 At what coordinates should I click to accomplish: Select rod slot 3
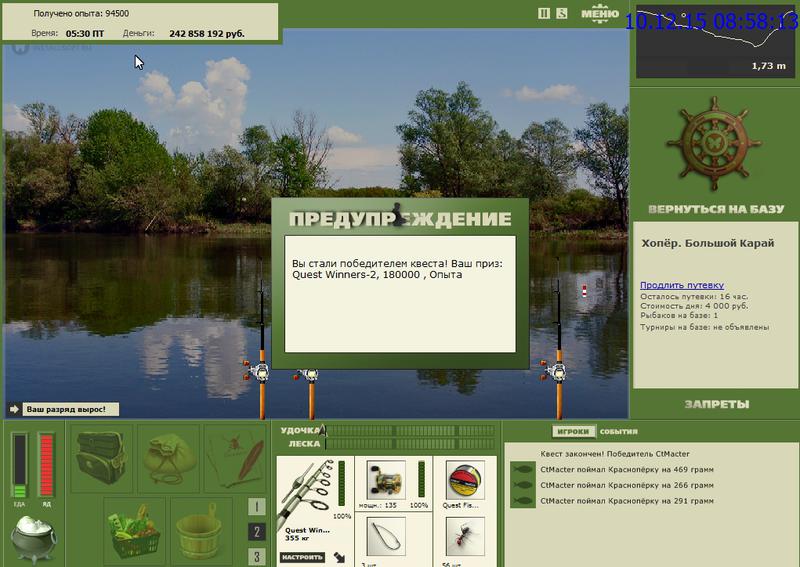tap(257, 556)
